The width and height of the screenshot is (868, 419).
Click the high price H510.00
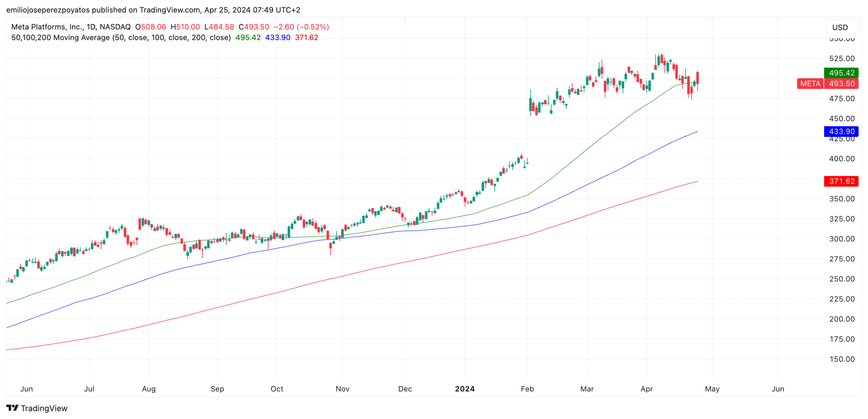(x=185, y=27)
